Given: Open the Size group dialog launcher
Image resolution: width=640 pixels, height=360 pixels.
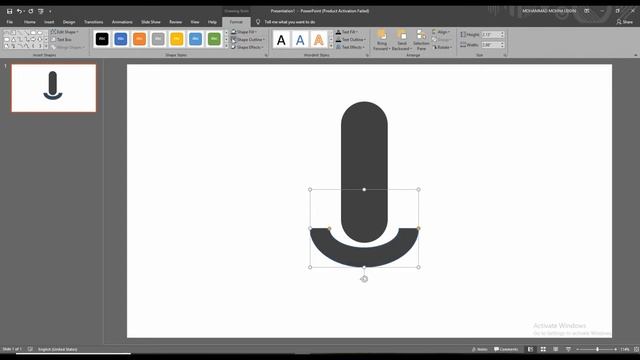Looking at the screenshot, I should pos(505,55).
